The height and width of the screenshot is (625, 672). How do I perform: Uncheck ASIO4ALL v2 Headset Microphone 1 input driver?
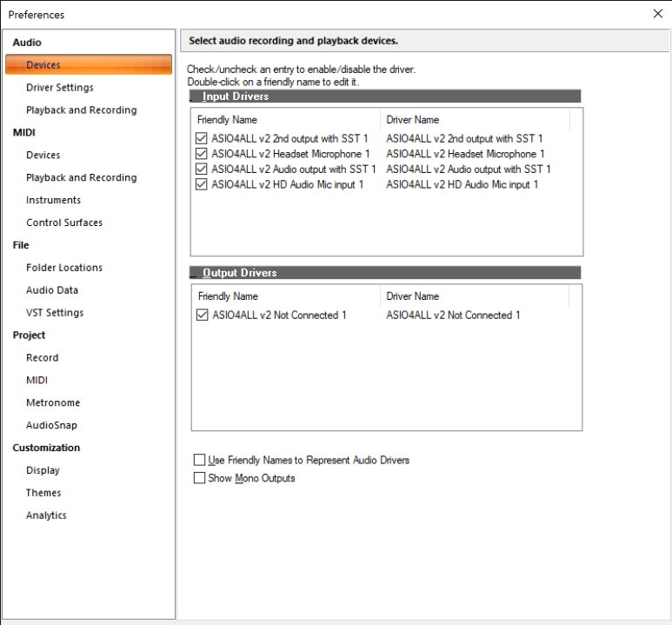tap(201, 154)
